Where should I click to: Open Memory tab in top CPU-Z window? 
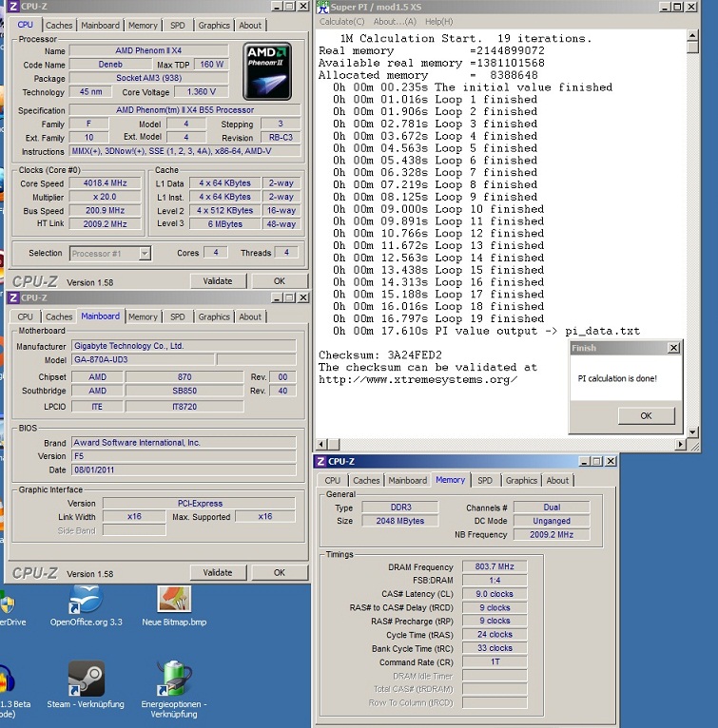[144, 26]
